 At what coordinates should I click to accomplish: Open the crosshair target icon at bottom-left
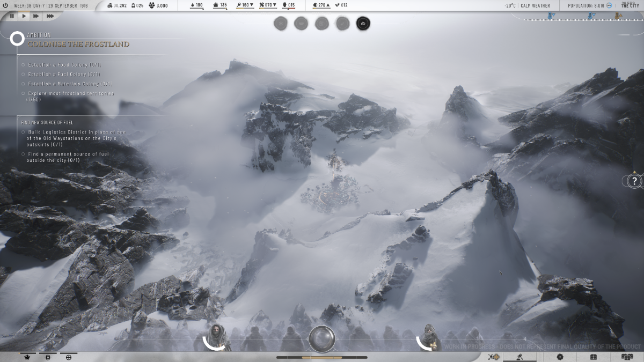tap(68, 357)
